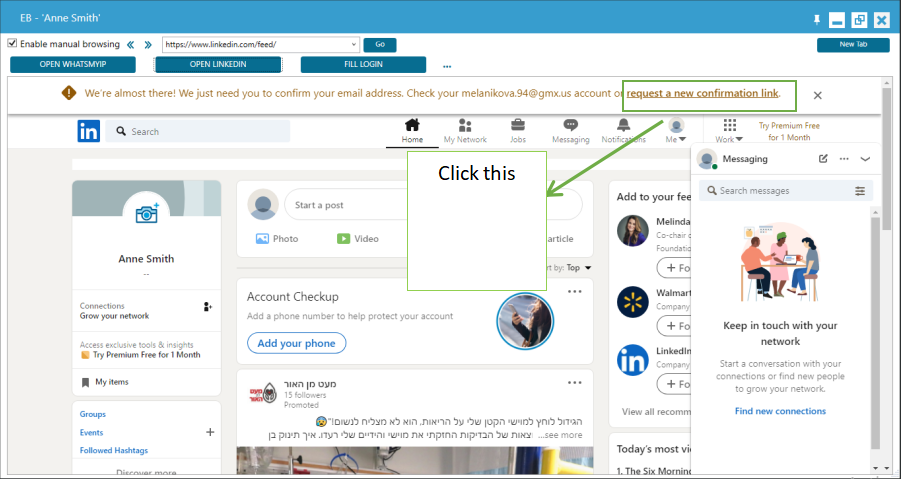This screenshot has height=479, width=902.
Task: Click OPEN WHATSMYIP button
Action: click(73, 64)
